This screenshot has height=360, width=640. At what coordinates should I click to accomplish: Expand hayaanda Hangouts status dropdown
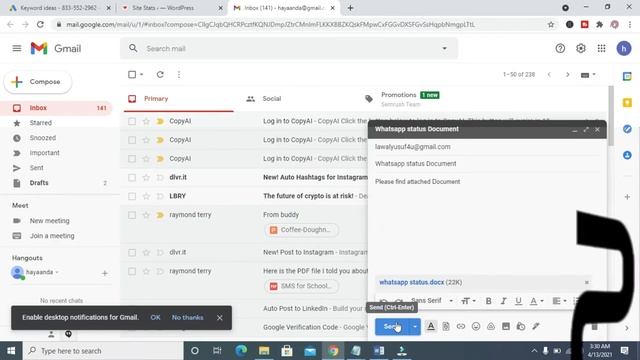[x=57, y=272]
